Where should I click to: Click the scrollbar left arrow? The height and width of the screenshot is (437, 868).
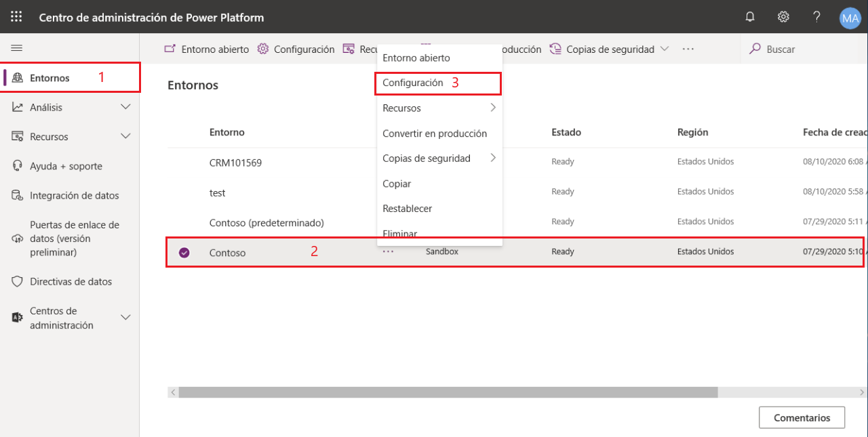point(174,392)
